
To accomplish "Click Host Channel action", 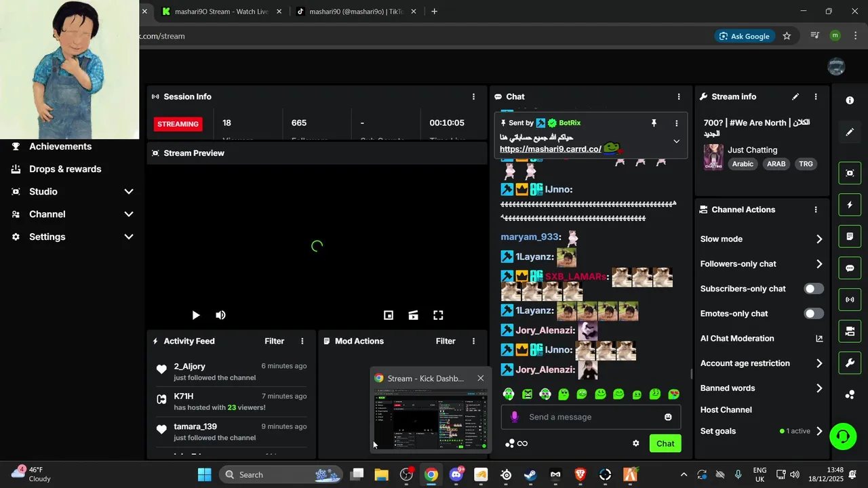I will tap(726, 410).
